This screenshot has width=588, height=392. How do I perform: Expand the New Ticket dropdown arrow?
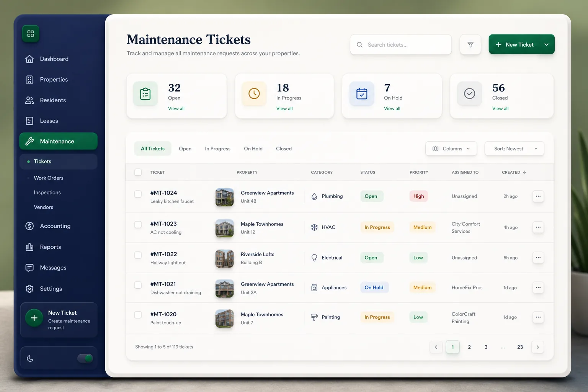tap(547, 45)
